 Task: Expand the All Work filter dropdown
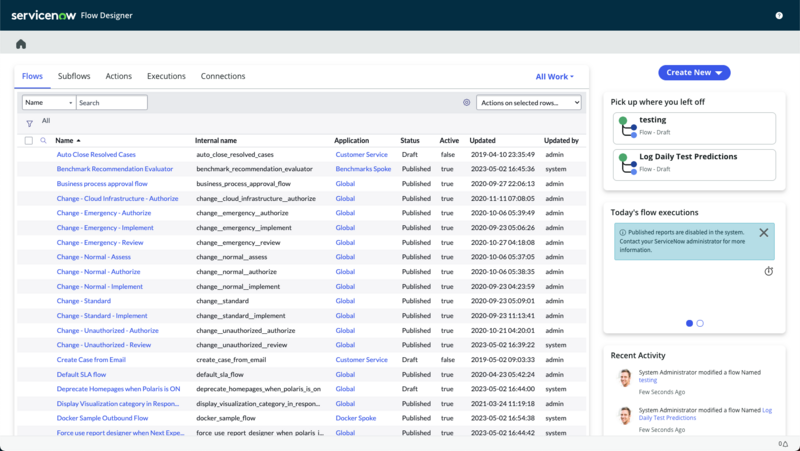point(555,77)
